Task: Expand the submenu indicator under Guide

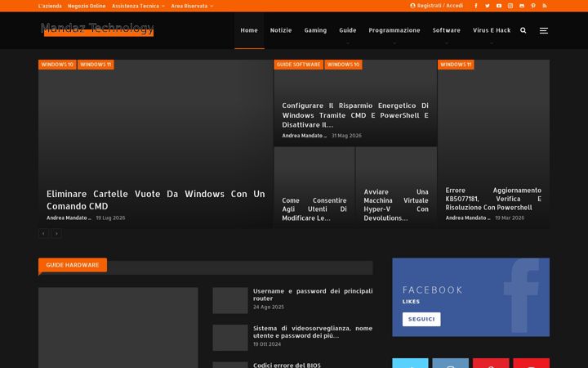Action: (348, 43)
